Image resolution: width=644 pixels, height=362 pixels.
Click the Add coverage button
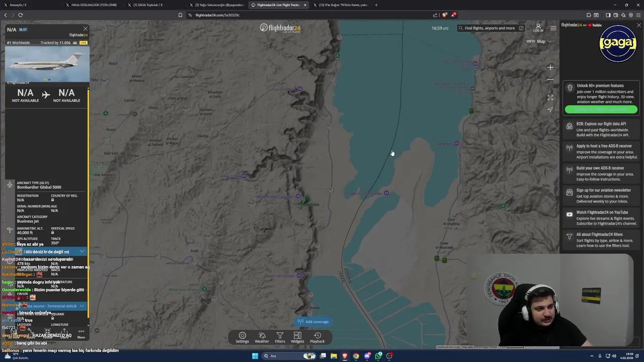click(313, 322)
